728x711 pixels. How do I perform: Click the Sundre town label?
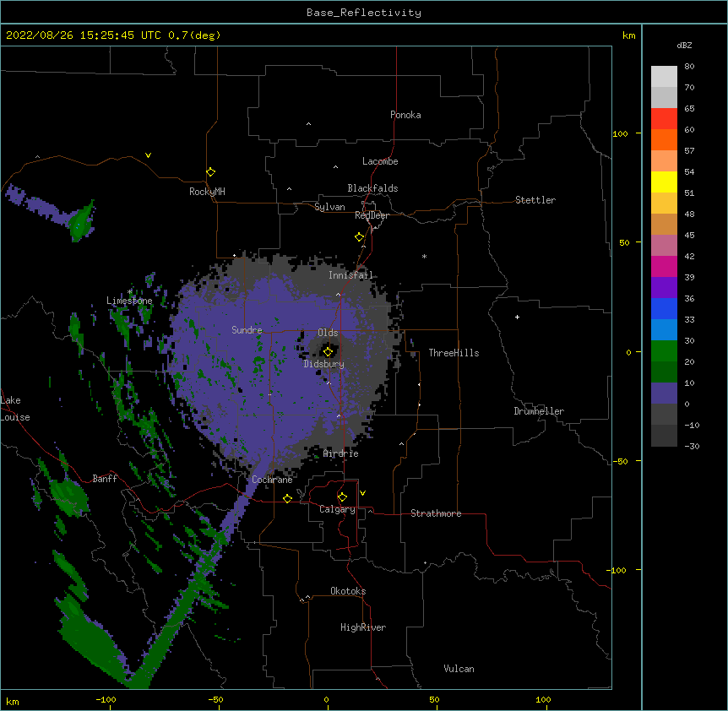point(247,330)
